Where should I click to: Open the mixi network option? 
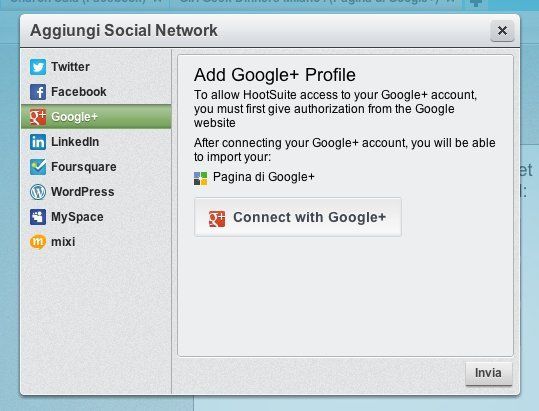(96, 242)
